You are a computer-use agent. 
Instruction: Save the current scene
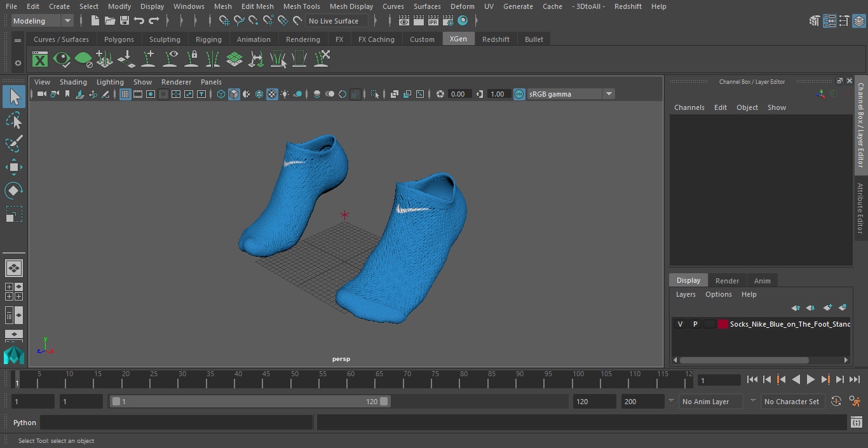[x=125, y=21]
